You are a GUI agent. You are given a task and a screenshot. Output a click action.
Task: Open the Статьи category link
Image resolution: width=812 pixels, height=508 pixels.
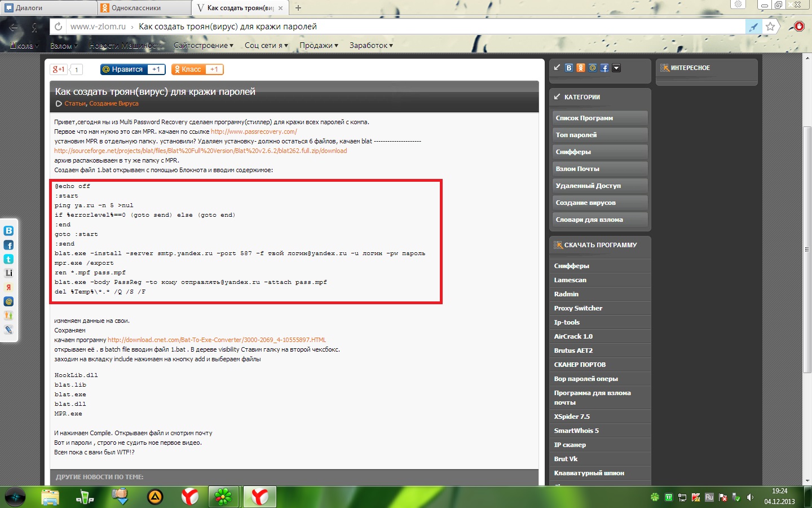74,103
